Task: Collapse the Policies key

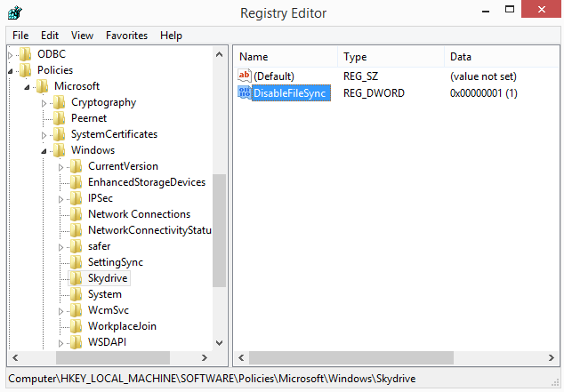Action: pos(10,71)
